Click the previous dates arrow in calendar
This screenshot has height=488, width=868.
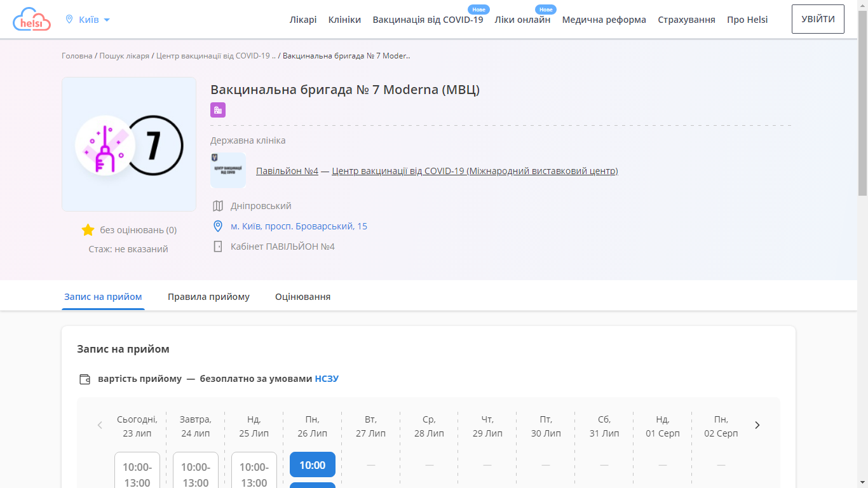tap(100, 425)
